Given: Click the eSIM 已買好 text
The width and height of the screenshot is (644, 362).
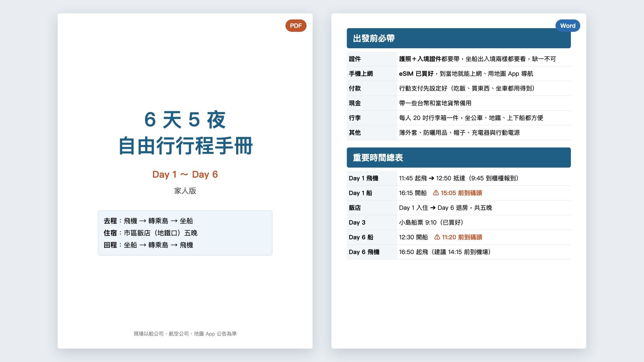Looking at the screenshot, I should coord(416,74).
